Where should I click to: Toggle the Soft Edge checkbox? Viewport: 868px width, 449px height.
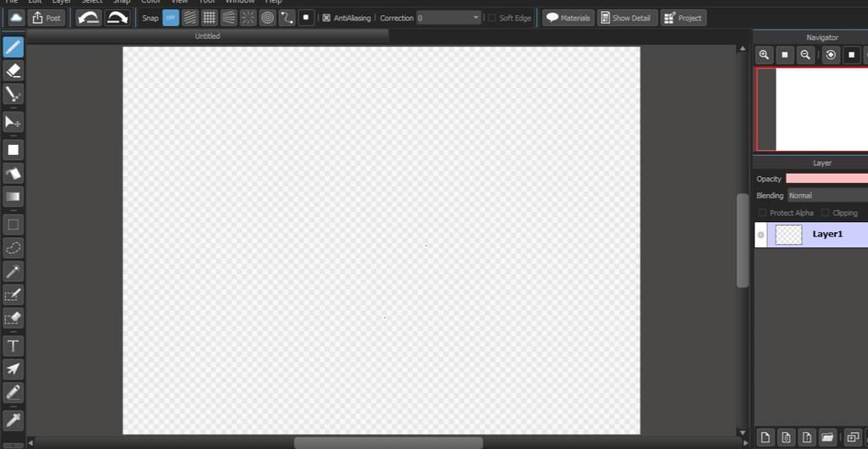tap(492, 19)
